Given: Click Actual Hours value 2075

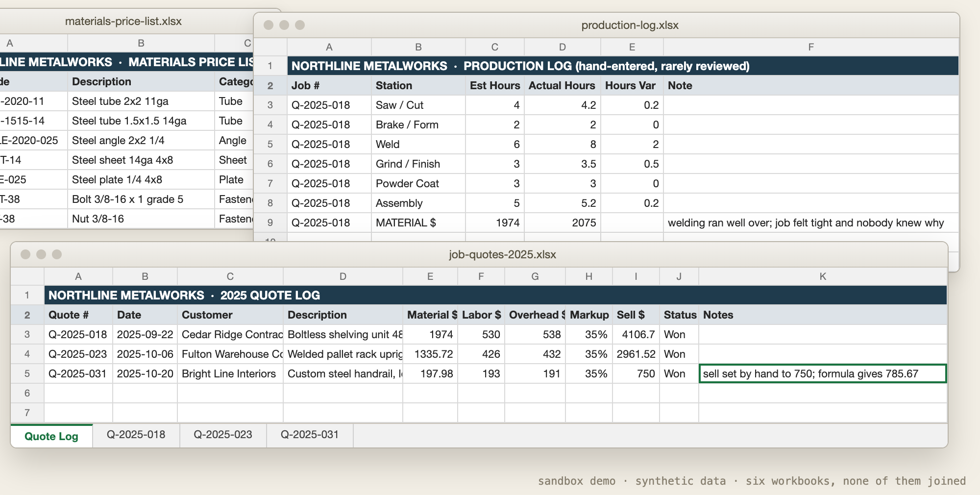Looking at the screenshot, I should (x=563, y=223).
